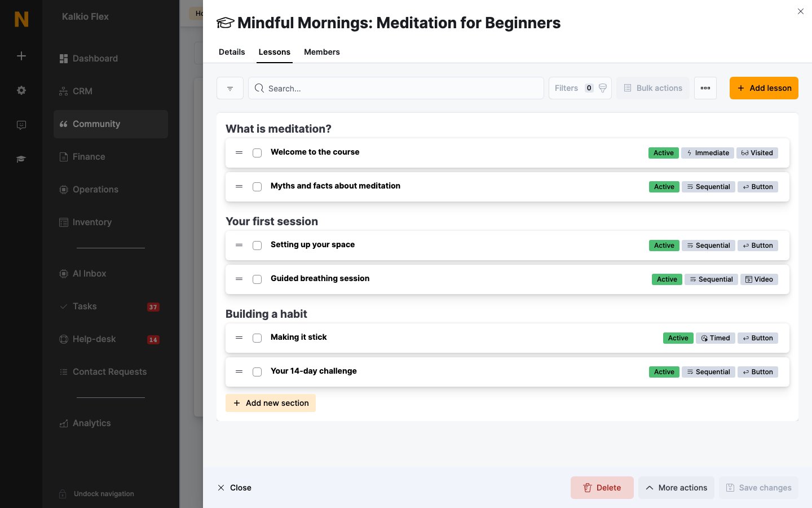Select Your 14-day challenge checkbox
Screen dimensions: 812x508
(x=257, y=372)
